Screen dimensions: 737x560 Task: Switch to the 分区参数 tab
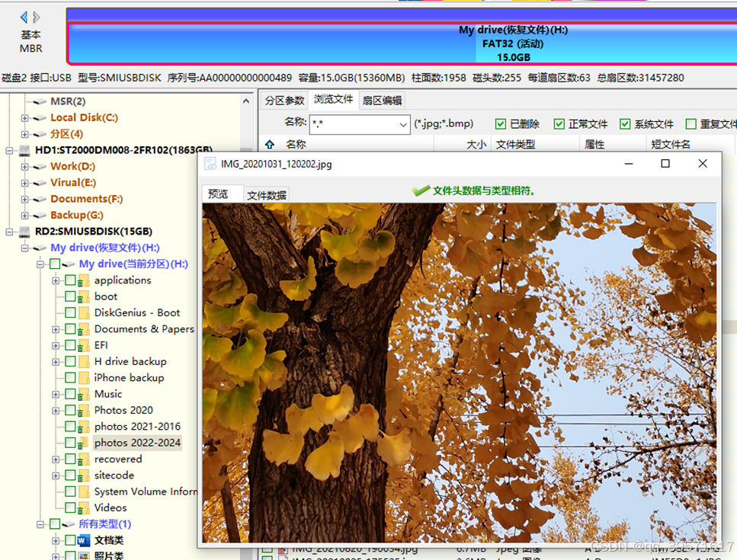click(x=284, y=101)
